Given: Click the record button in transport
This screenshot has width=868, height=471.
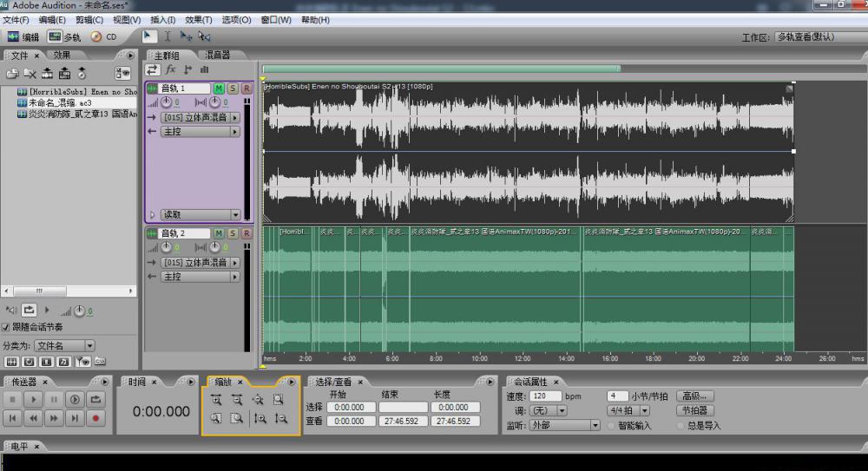Looking at the screenshot, I should pos(95,418).
